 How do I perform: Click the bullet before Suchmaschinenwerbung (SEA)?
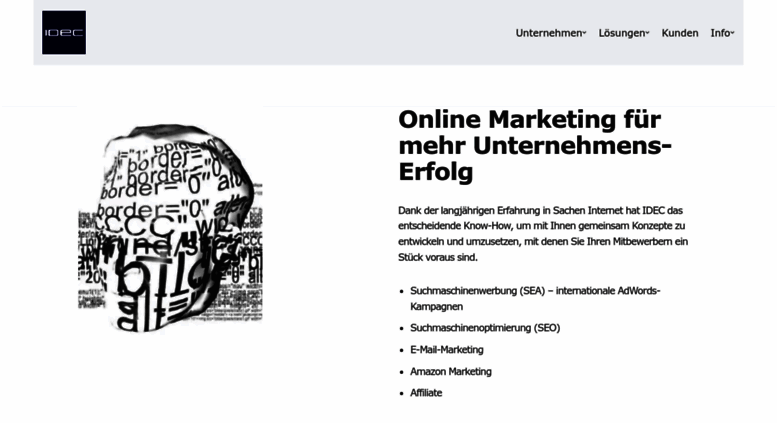tap(401, 291)
